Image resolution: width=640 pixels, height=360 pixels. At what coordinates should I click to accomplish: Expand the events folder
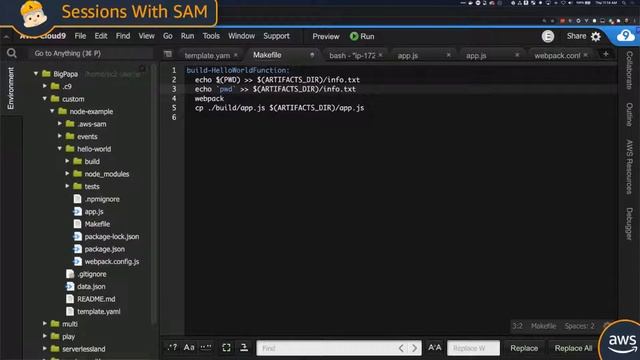[x=60, y=136]
